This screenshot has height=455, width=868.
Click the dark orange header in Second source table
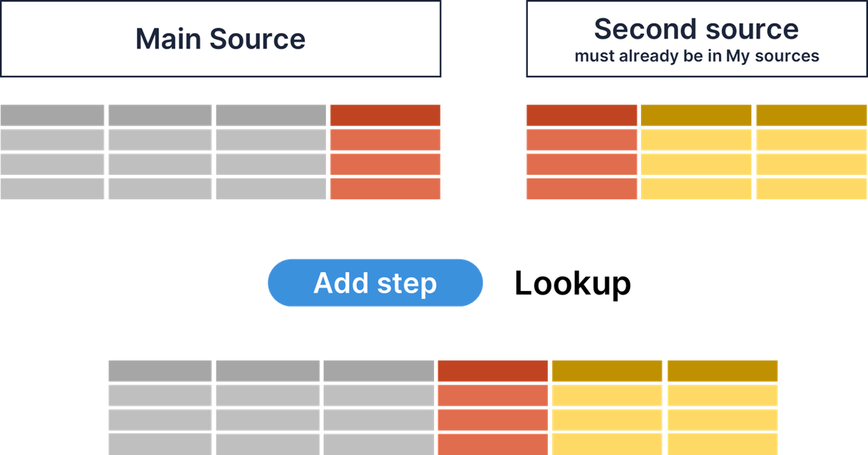tap(582, 115)
